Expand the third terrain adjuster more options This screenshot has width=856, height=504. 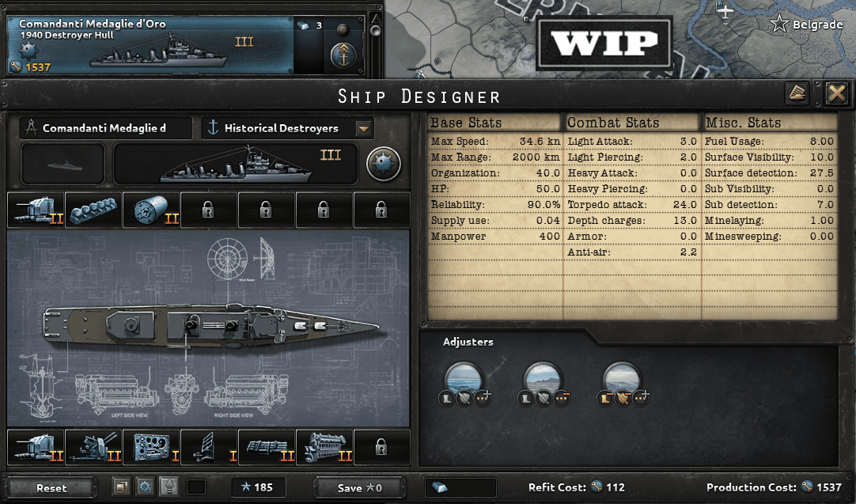click(640, 398)
